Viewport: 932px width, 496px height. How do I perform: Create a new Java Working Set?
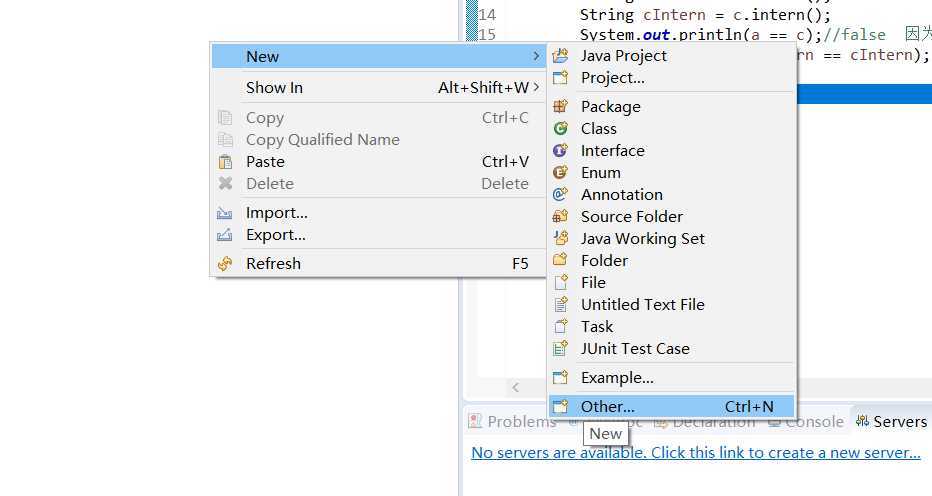click(672, 238)
